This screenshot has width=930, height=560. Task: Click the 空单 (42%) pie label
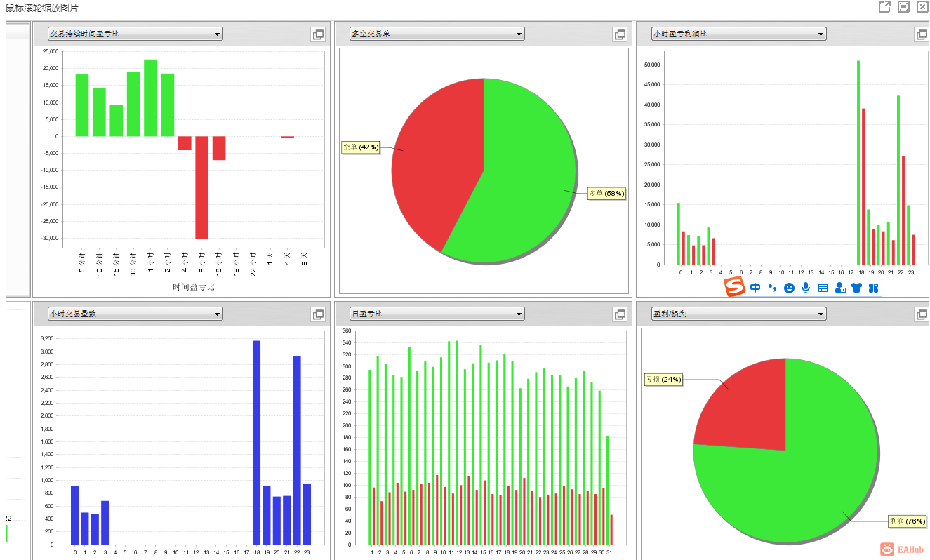coord(361,147)
